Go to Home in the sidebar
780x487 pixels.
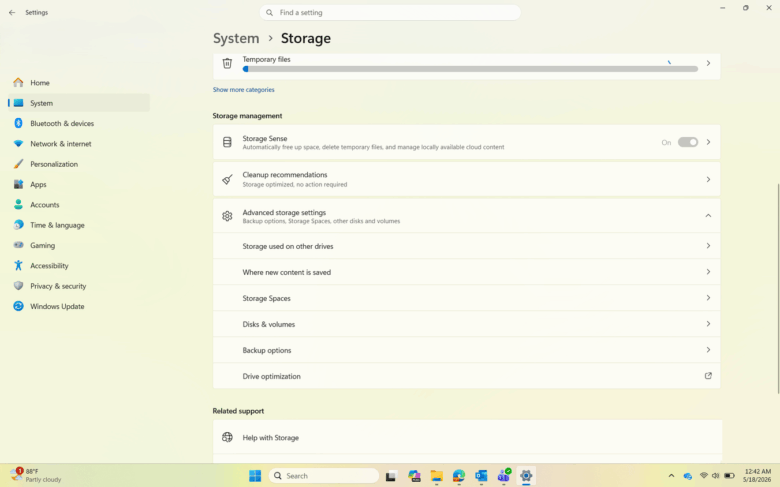(x=79, y=83)
